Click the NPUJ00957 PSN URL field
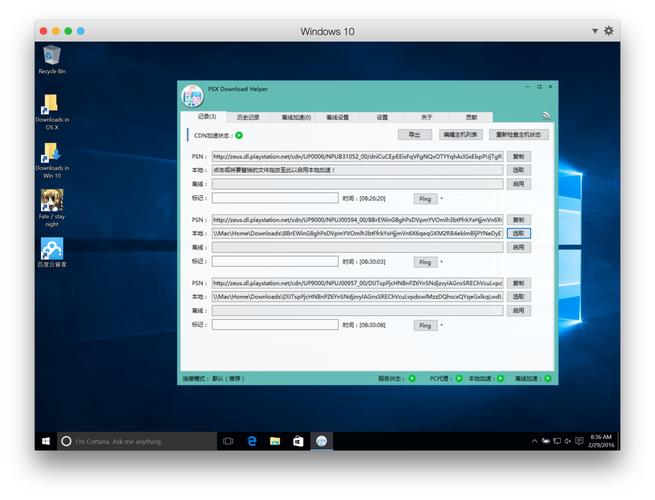This screenshot has height=500, width=655. pyautogui.click(x=358, y=283)
